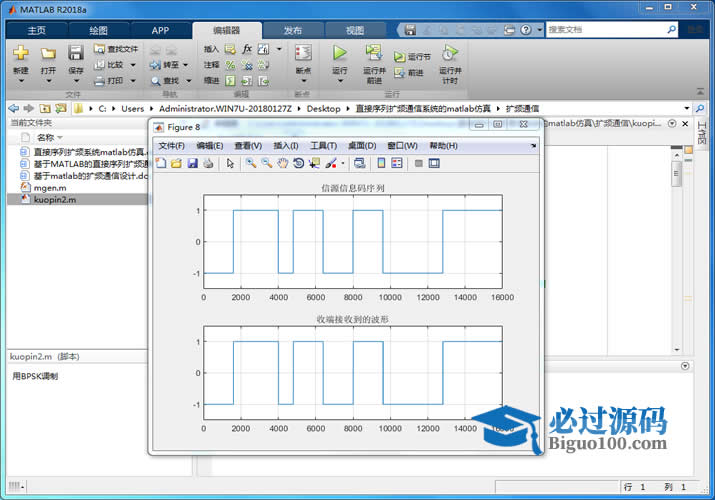
Task: Click 运行并前进 (Run and Advance) icon
Action: (374, 52)
